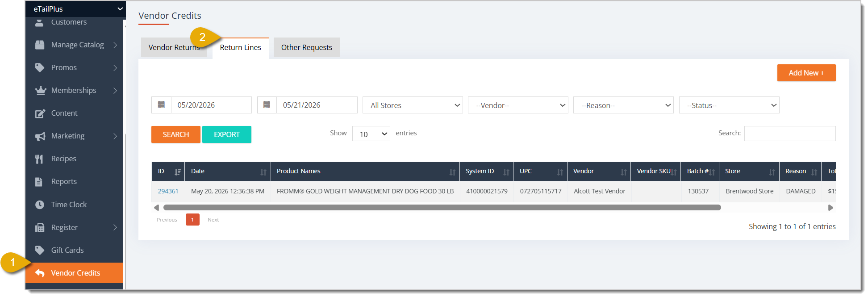Open the Manage Catalog box icon
This screenshot has height=297, width=868.
[40, 45]
